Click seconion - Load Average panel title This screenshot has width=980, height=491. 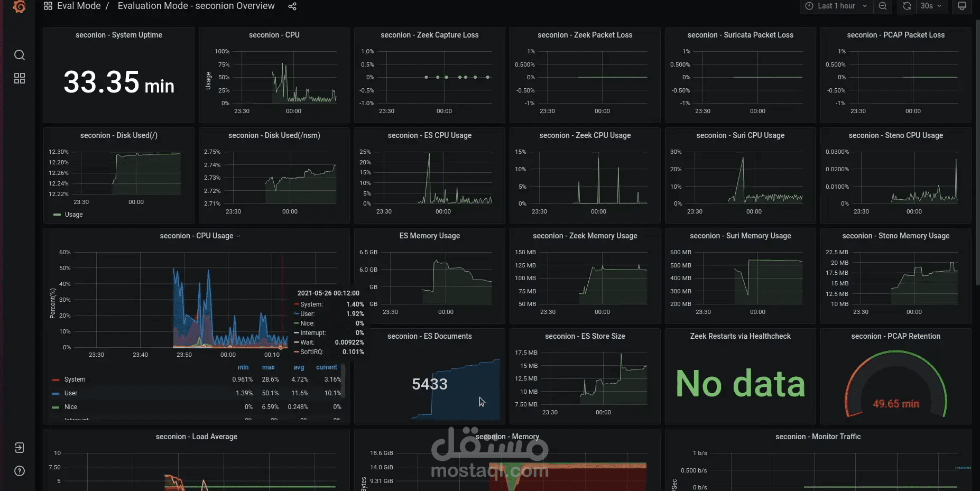pos(197,437)
